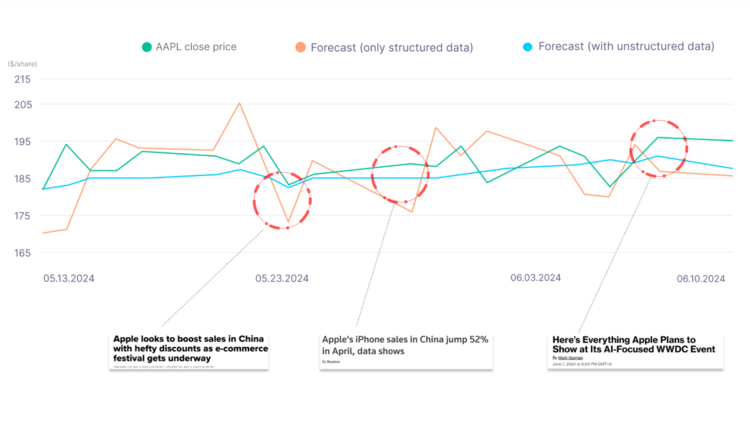The height and width of the screenshot is (429, 750).
Task: Select the rightmost red dashed circle marker
Action: click(658, 149)
